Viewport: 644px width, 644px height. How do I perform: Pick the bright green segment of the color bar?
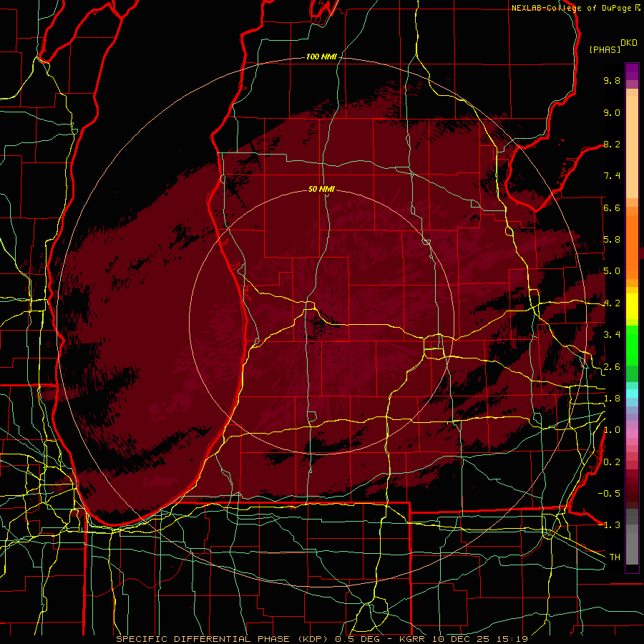[x=632, y=345]
